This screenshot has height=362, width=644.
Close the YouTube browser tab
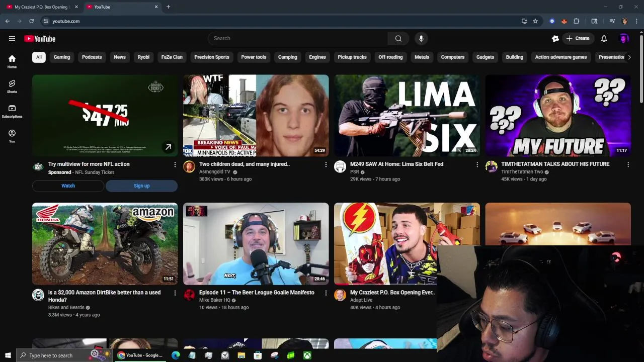[x=156, y=7]
